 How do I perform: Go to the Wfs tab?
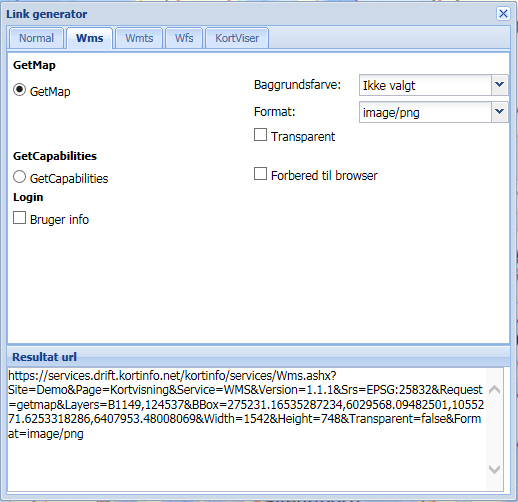(x=184, y=38)
